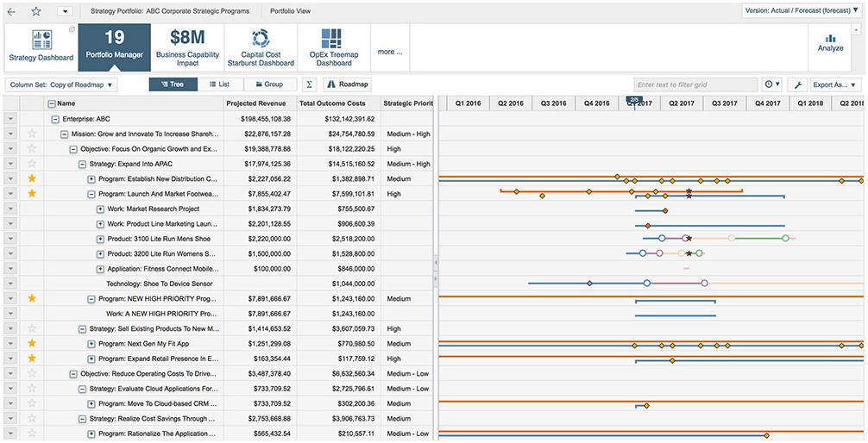Click diamond milestone on Move To Cloud-based CRM bar
868x443 pixels.
(646, 405)
